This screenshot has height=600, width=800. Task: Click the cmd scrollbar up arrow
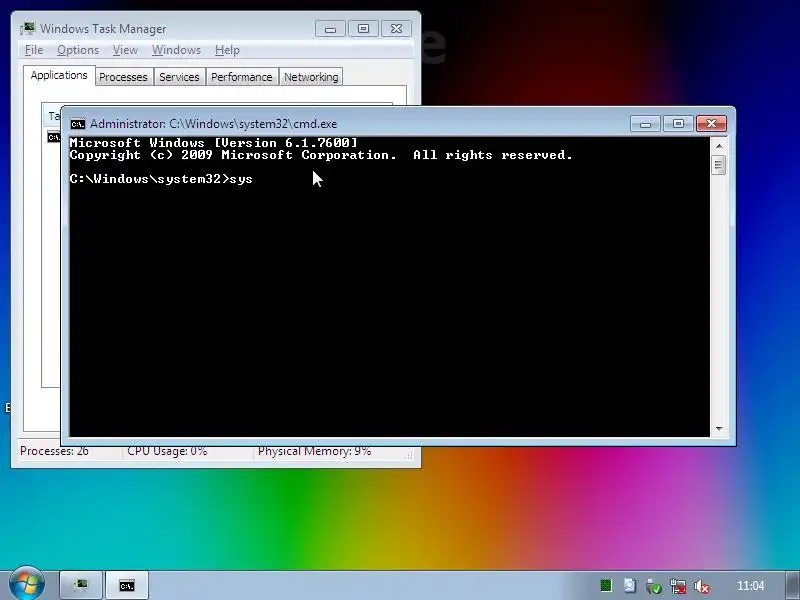click(719, 146)
